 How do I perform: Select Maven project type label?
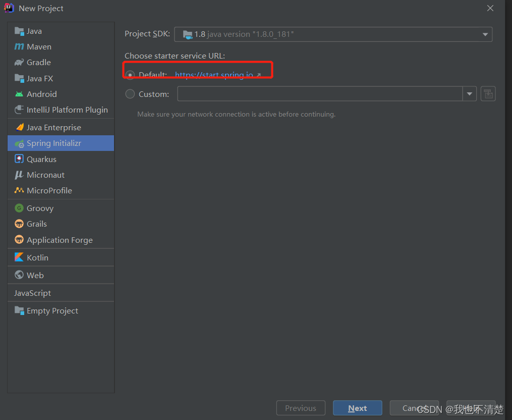(x=39, y=47)
